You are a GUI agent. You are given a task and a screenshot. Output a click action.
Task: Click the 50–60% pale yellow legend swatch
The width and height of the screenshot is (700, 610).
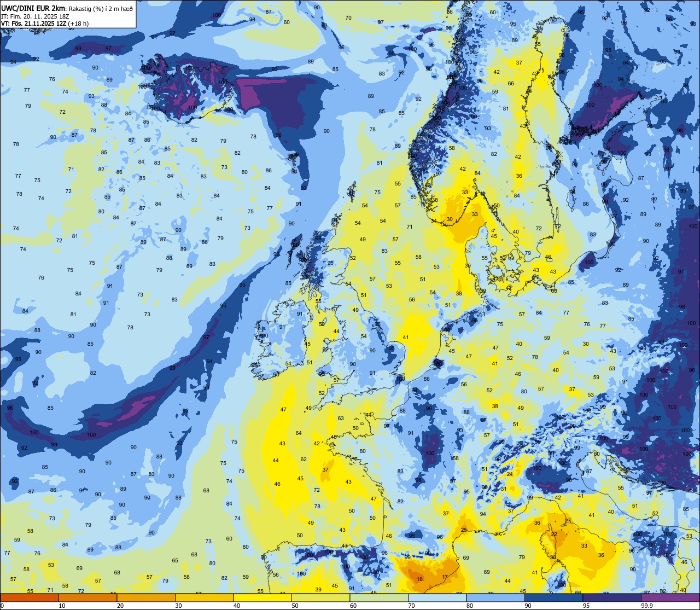320,597
